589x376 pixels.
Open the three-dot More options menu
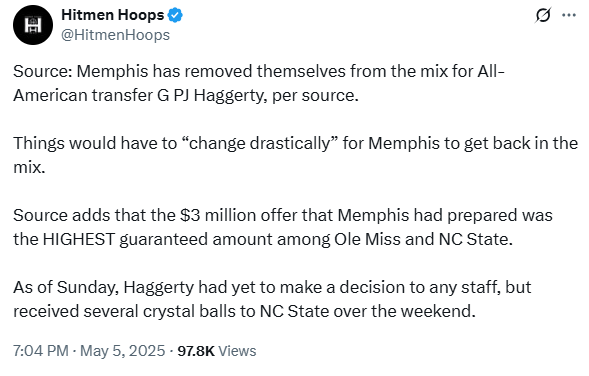569,15
